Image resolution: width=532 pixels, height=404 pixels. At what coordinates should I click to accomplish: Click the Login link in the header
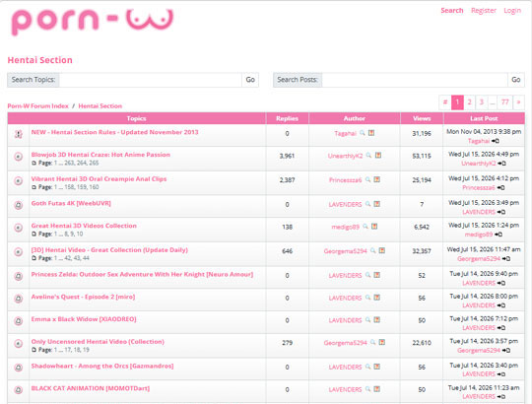coord(512,11)
